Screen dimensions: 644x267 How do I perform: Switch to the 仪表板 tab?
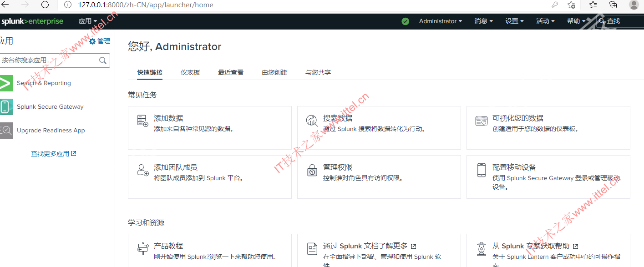(x=190, y=72)
